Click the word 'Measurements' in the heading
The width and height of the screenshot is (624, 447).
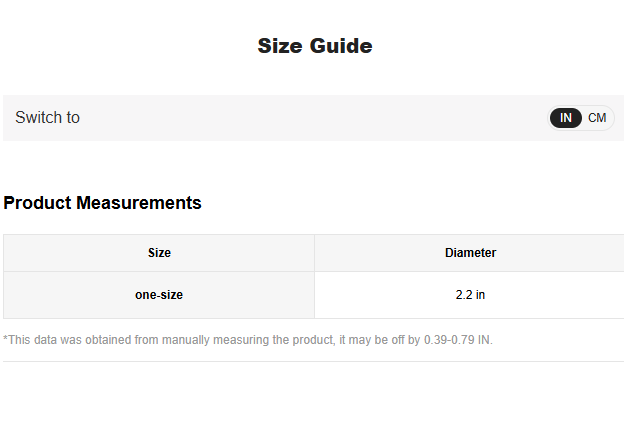pyautogui.click(x=138, y=203)
